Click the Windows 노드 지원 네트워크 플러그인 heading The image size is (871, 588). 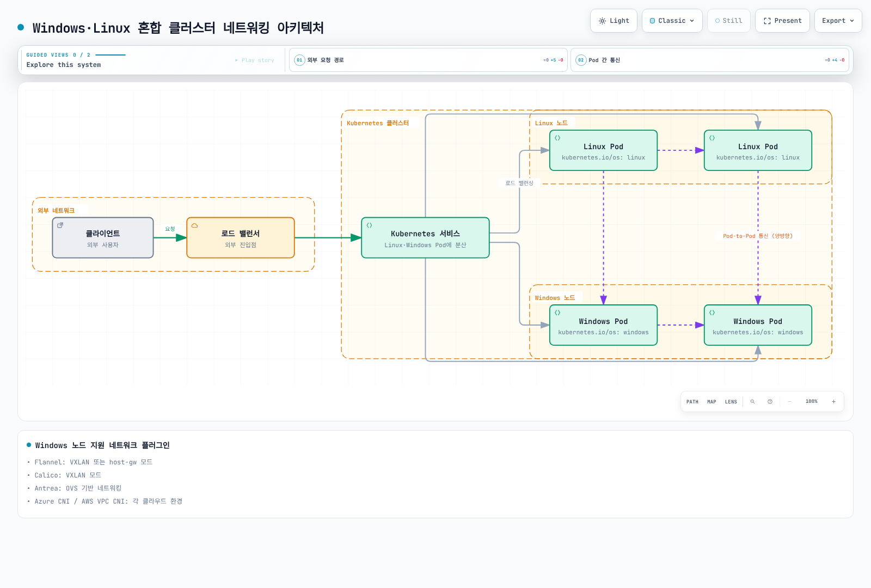click(x=102, y=445)
